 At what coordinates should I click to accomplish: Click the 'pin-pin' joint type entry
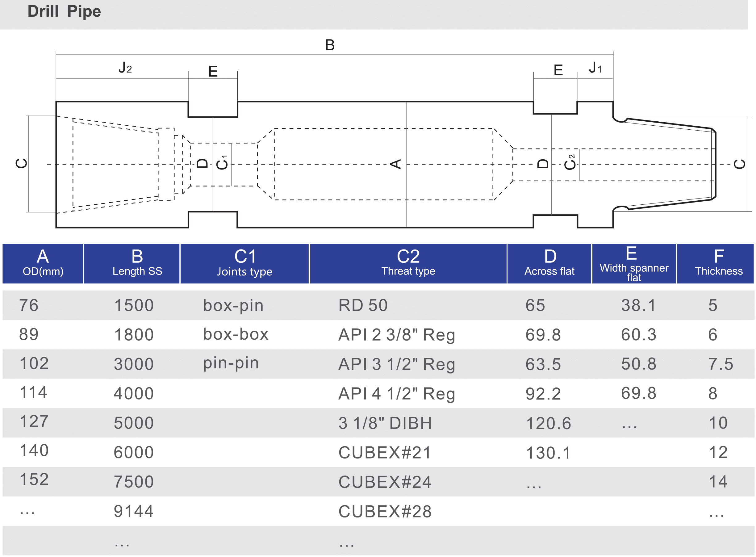(231, 363)
